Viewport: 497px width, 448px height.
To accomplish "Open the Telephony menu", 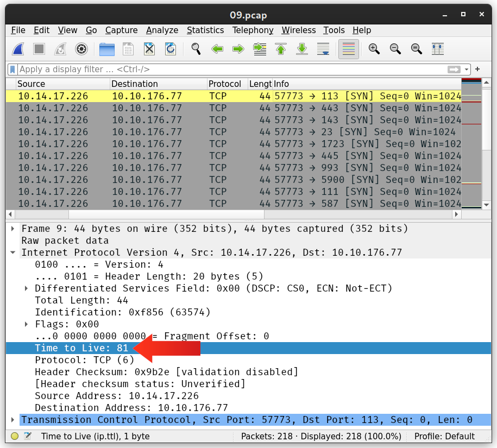I will point(253,30).
